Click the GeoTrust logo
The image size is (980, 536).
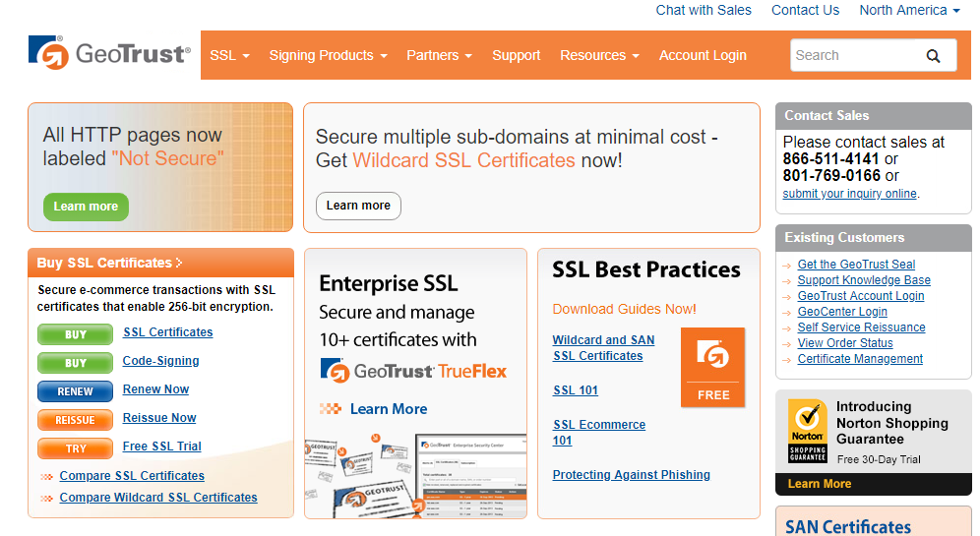[109, 53]
